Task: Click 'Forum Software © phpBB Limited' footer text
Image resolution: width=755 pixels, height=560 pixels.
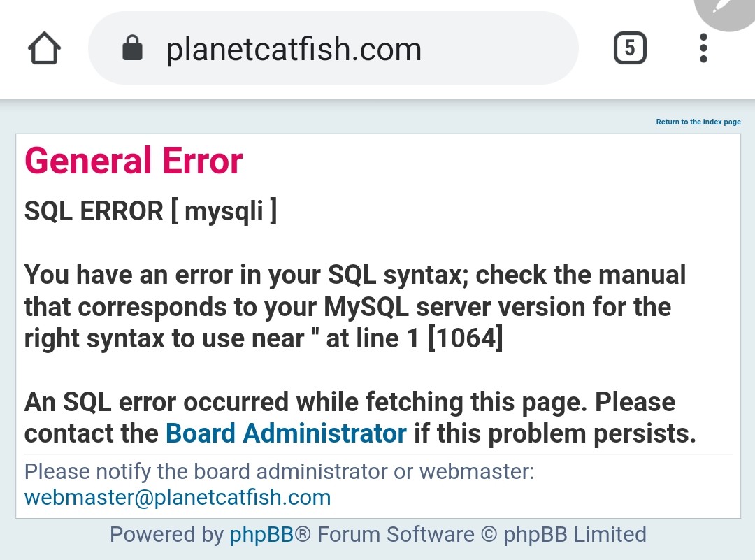Action: [482, 534]
